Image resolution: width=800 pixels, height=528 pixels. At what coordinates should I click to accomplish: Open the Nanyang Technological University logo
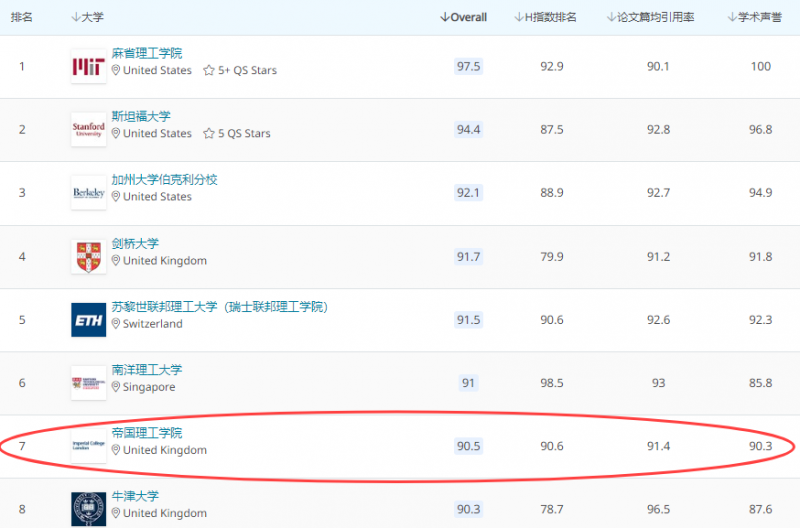click(89, 383)
